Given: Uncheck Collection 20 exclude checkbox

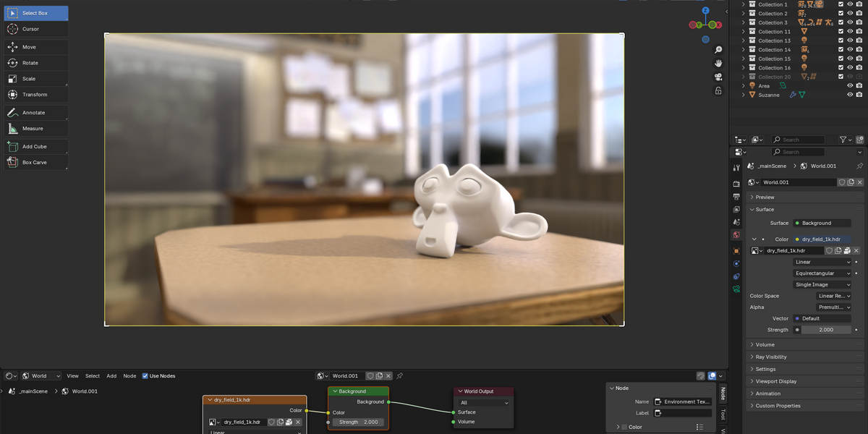Looking at the screenshot, I should pyautogui.click(x=841, y=77).
